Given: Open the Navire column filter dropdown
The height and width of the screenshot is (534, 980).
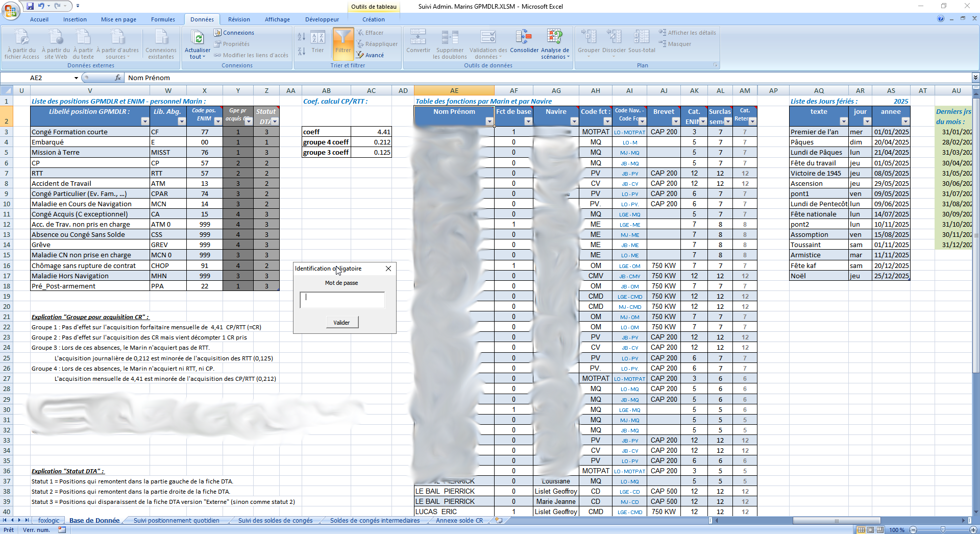Looking at the screenshot, I should [x=574, y=122].
